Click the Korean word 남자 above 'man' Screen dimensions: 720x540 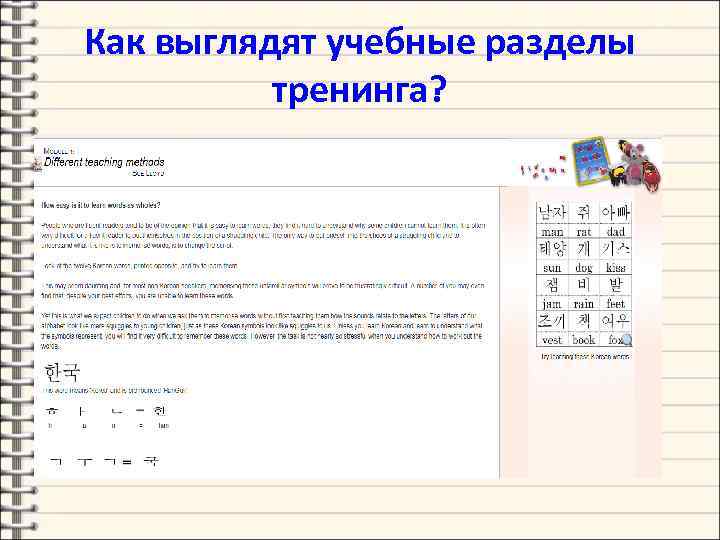coord(552,213)
